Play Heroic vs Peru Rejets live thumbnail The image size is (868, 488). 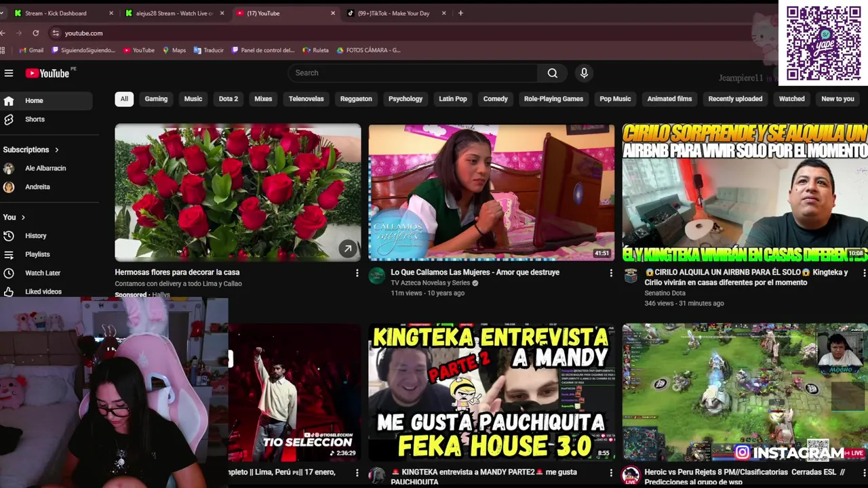pos(745,392)
